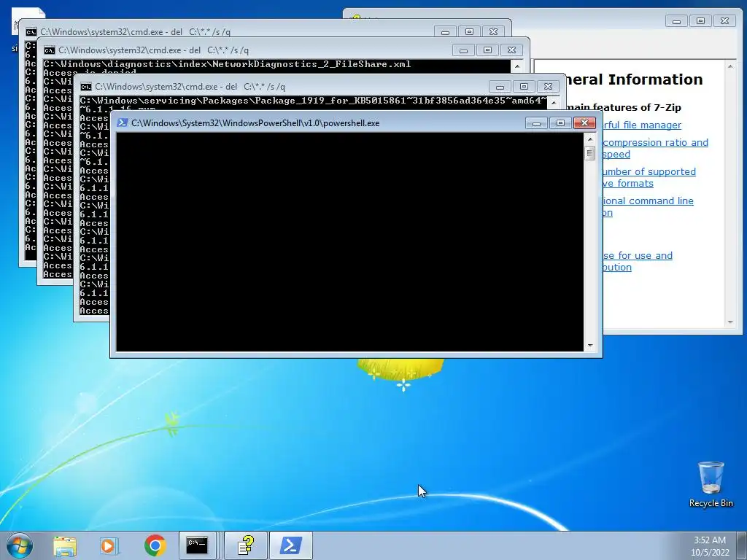Click the PowerShell window title text
747x560 pixels.
click(x=255, y=122)
